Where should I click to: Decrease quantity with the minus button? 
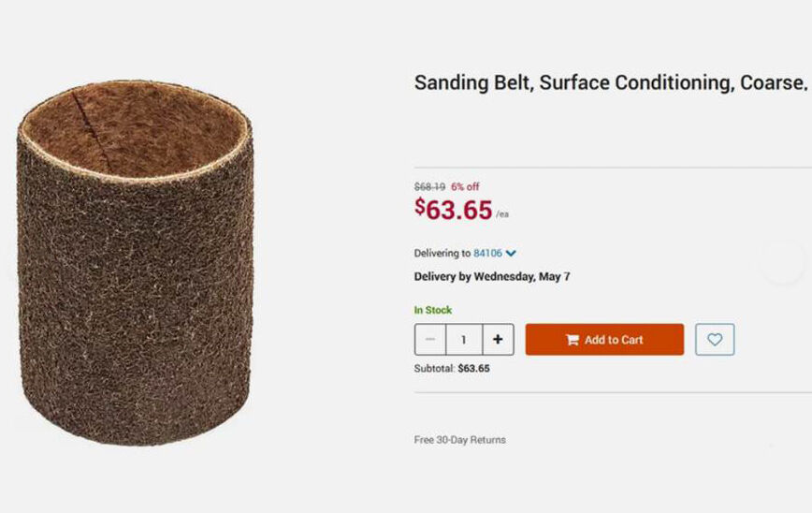tap(430, 340)
